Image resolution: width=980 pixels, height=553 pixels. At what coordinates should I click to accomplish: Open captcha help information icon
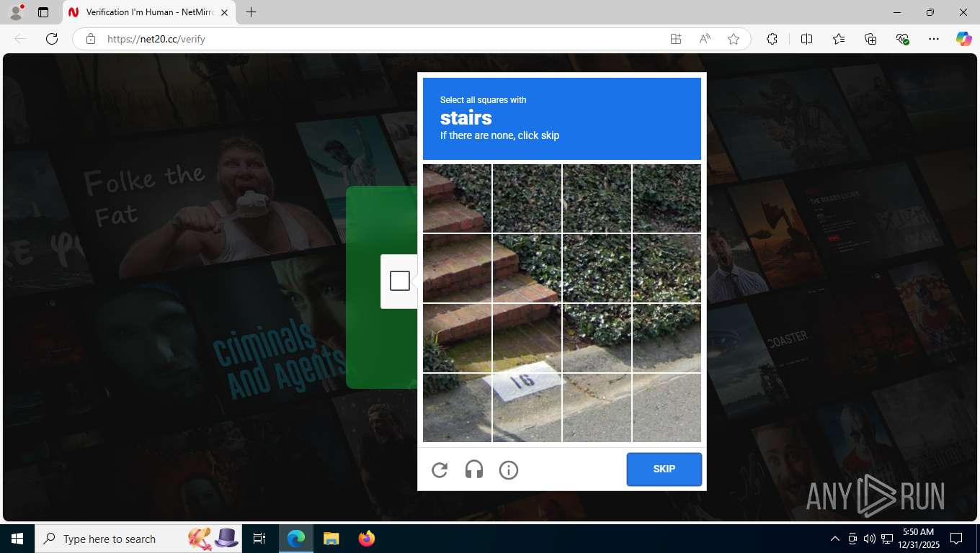tap(509, 470)
